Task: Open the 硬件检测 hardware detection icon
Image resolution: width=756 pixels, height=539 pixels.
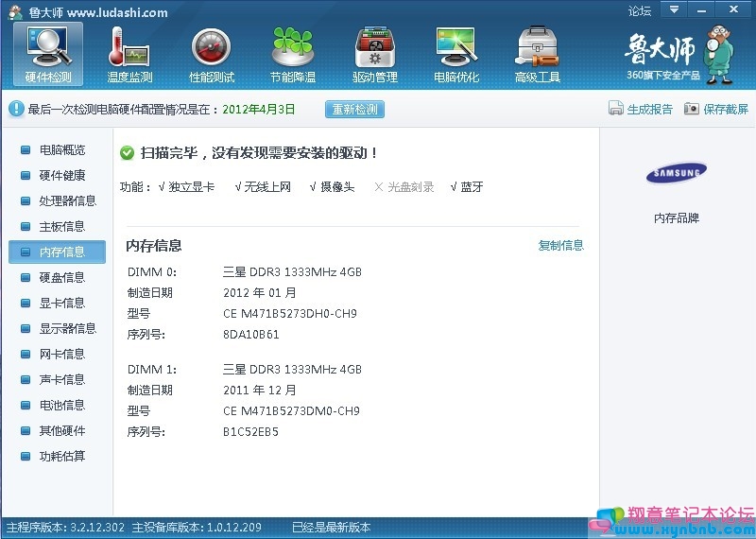Action: [48, 54]
